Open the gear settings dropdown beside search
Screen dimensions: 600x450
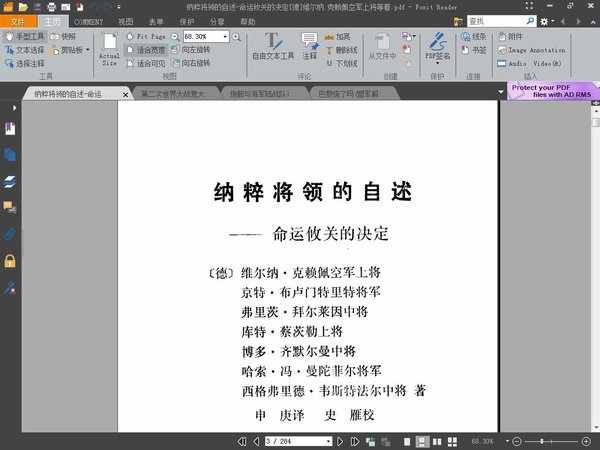547,21
